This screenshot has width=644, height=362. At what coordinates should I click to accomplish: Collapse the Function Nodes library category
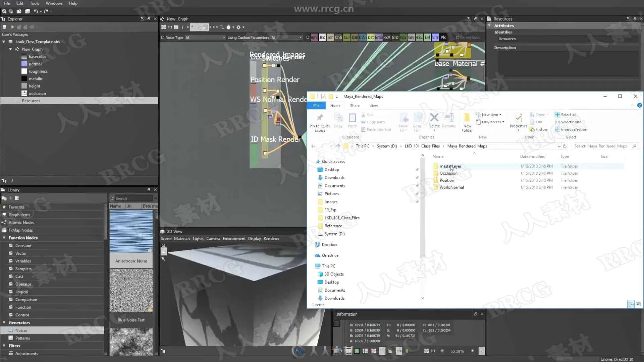pos(4,238)
